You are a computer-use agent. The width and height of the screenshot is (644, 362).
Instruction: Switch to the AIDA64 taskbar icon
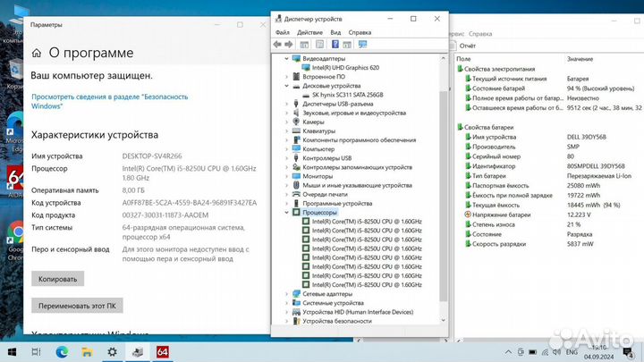pyautogui.click(x=163, y=352)
